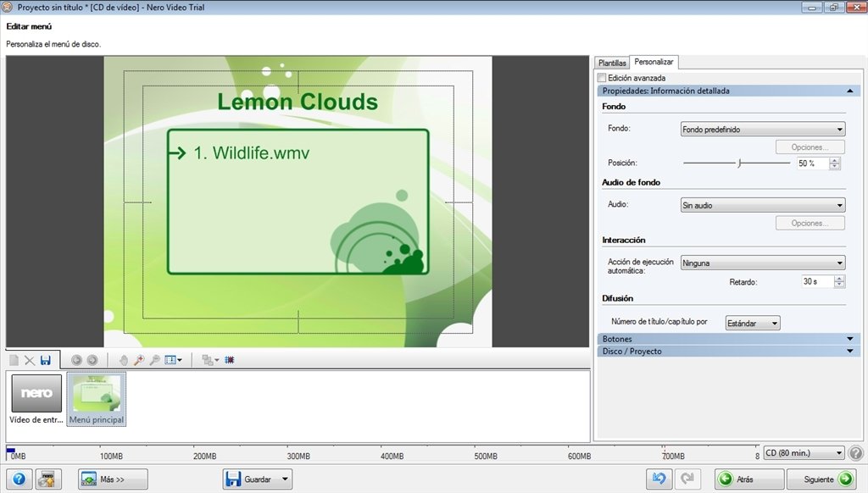
Task: Enable the Edición avanzada checkbox
Action: coord(602,78)
